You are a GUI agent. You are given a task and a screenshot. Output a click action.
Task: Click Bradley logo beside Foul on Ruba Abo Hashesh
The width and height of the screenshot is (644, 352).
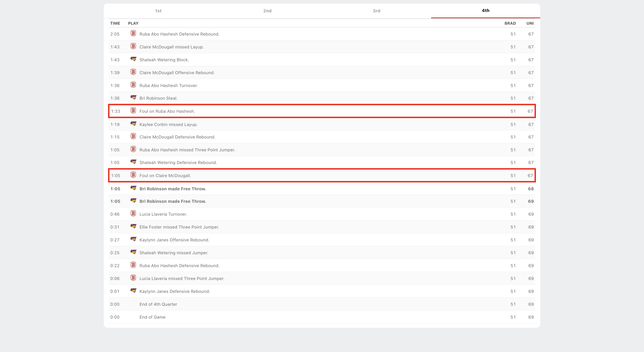click(133, 111)
